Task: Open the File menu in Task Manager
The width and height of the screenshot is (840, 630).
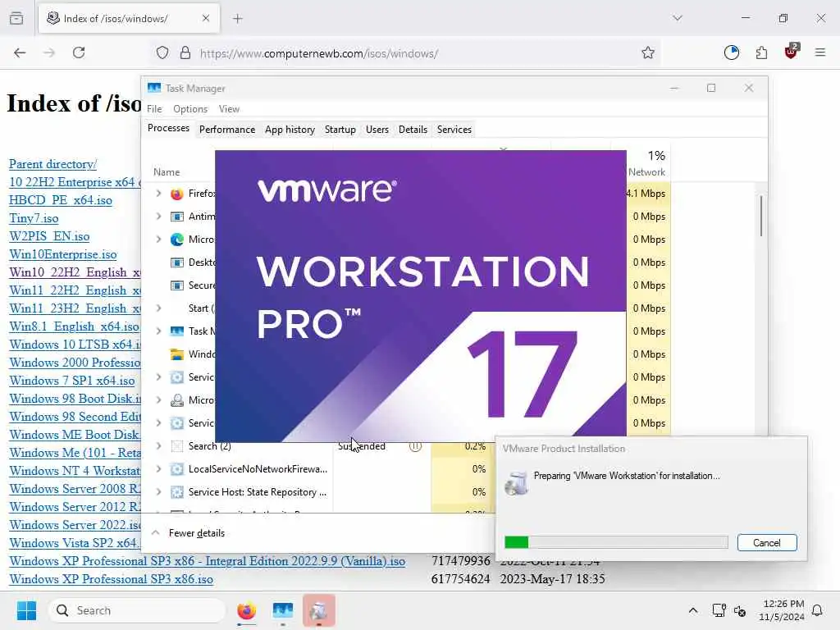Action: click(154, 109)
